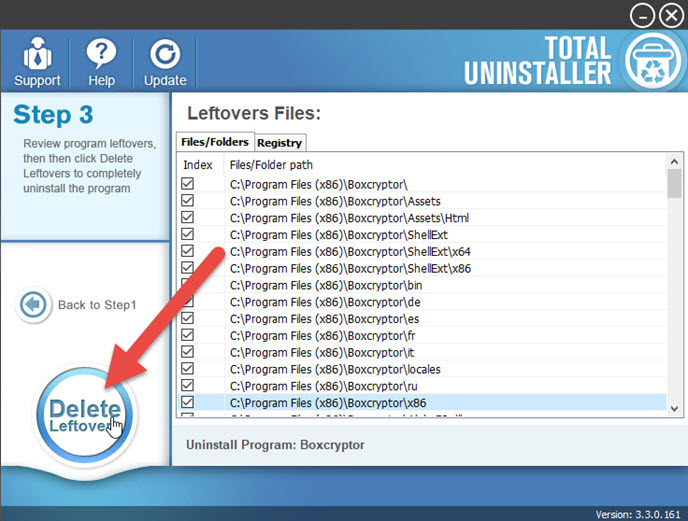Image resolution: width=688 pixels, height=521 pixels.
Task: Click the Uninstall Program: Boxcryptor label
Action: (275, 445)
